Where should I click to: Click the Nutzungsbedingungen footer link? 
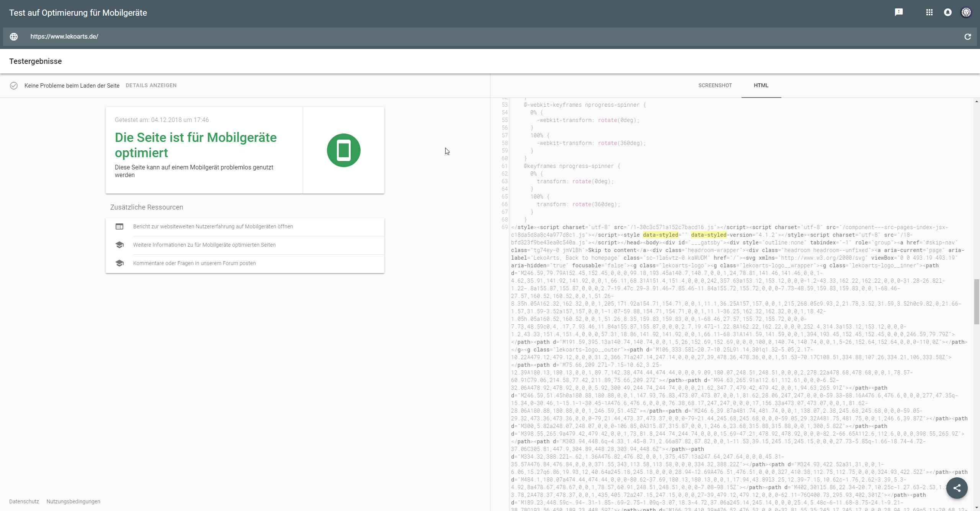click(73, 501)
